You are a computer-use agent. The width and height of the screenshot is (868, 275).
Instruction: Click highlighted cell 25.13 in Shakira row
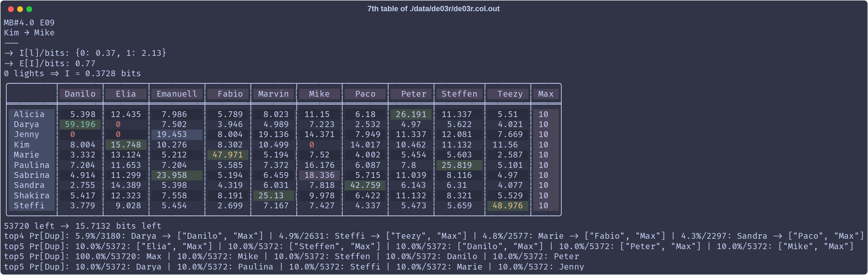point(274,195)
